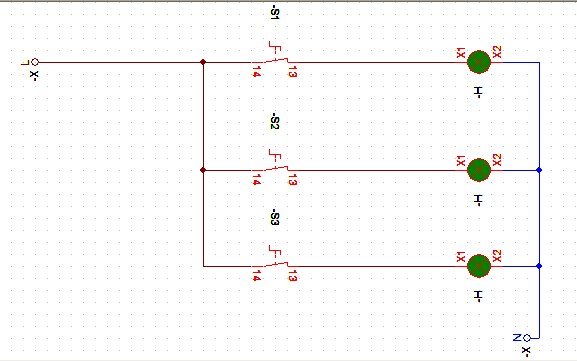Click terminal label 14 of switch S2
The image size is (577, 361).
256,180
